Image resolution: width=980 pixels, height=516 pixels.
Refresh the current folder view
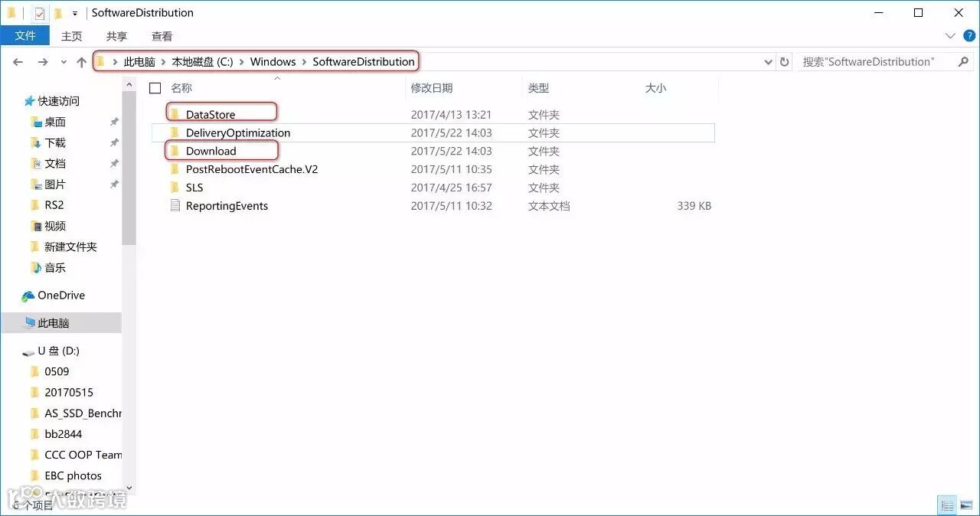pyautogui.click(x=784, y=62)
